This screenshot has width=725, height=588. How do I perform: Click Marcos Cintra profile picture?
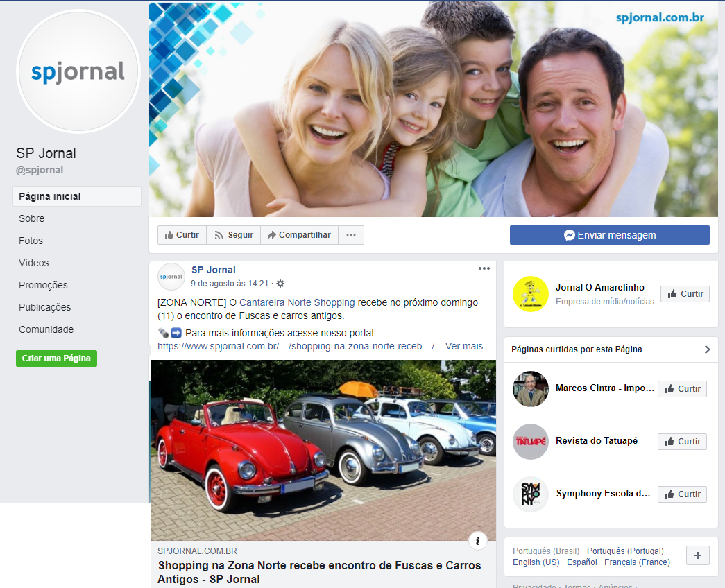click(530, 389)
